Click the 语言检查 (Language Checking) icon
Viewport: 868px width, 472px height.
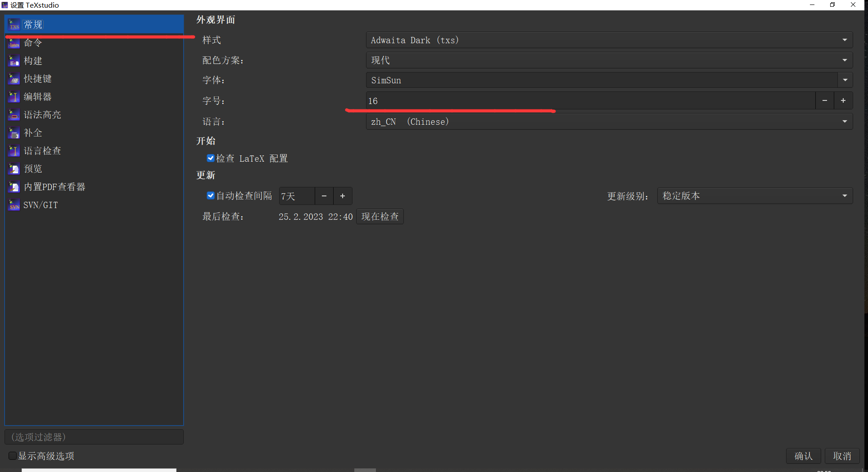click(x=14, y=151)
